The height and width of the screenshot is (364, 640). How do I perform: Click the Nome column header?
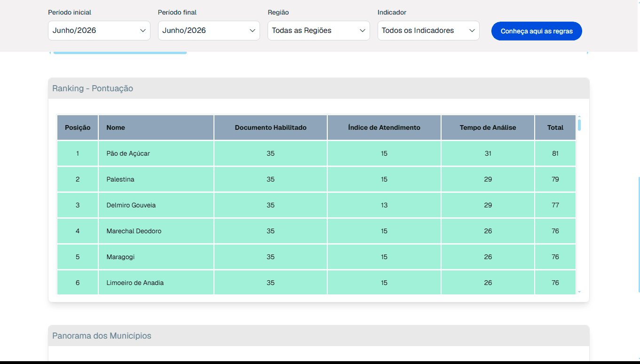coord(156,127)
